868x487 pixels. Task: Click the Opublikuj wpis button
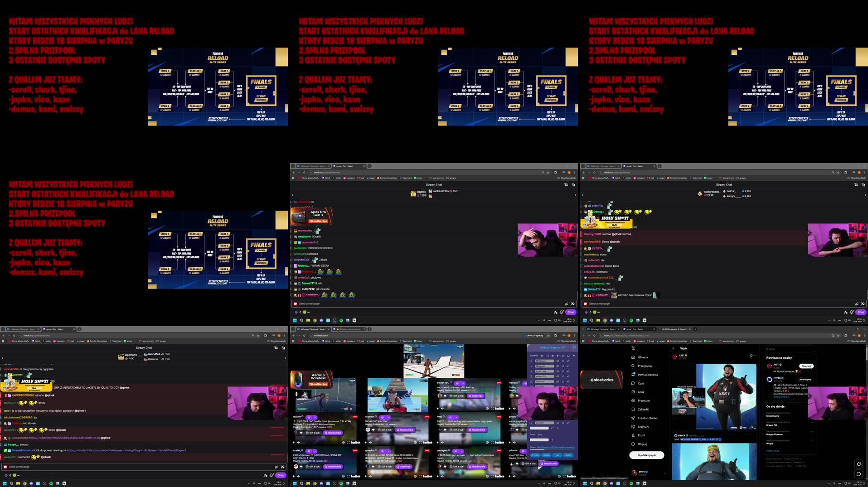coord(647,455)
